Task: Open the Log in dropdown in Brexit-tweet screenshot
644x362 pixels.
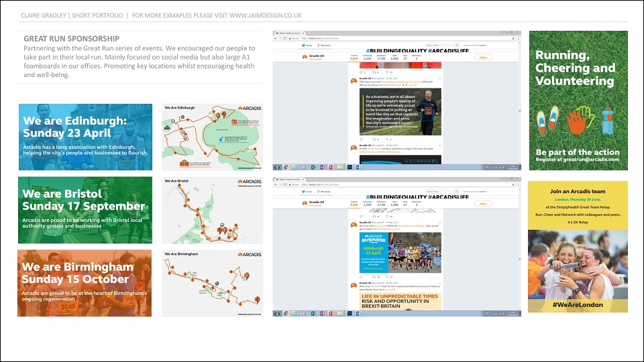Action: coord(483,191)
